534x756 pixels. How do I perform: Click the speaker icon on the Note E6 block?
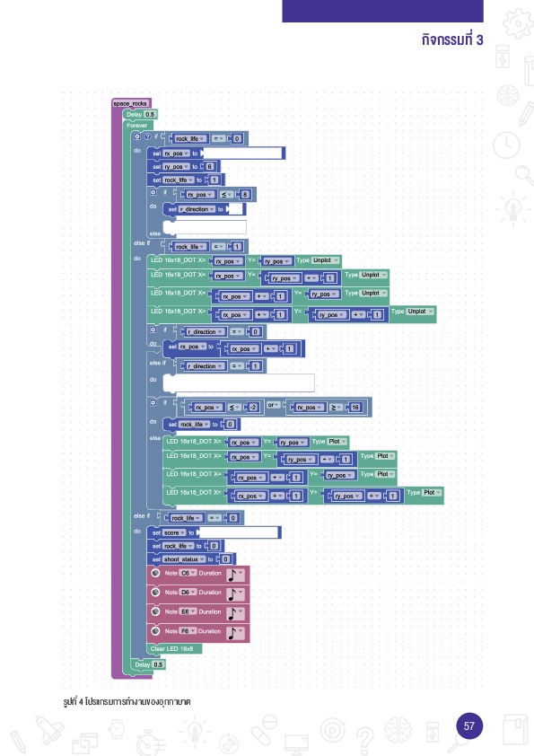click(x=155, y=611)
